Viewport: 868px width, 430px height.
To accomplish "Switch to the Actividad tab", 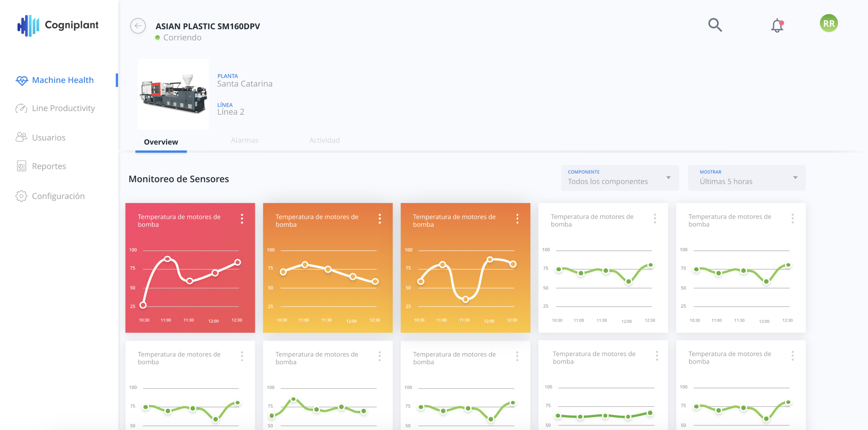I will 324,140.
